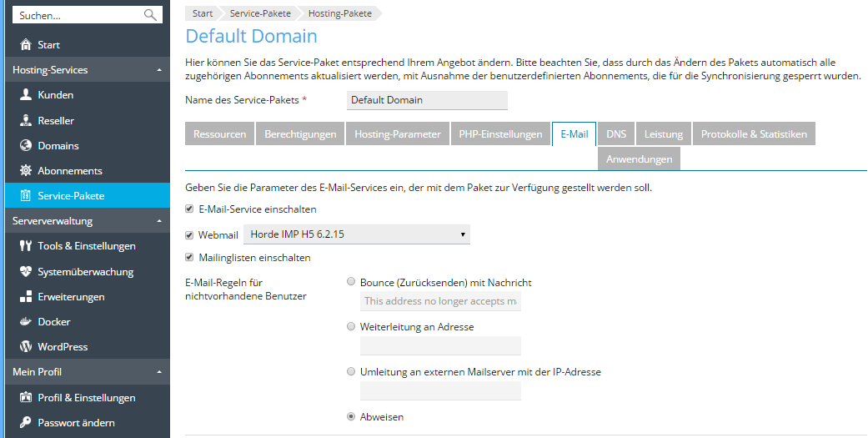Select the Weiterleitung an Adresse radio button
This screenshot has height=438, width=868.
click(351, 326)
